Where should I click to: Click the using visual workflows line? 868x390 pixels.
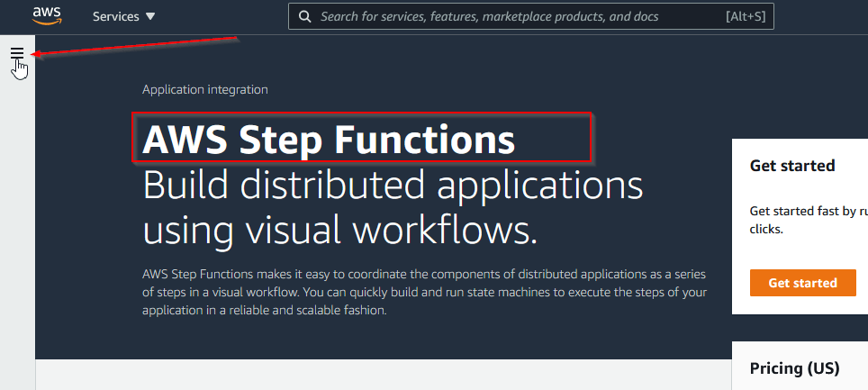(x=339, y=231)
